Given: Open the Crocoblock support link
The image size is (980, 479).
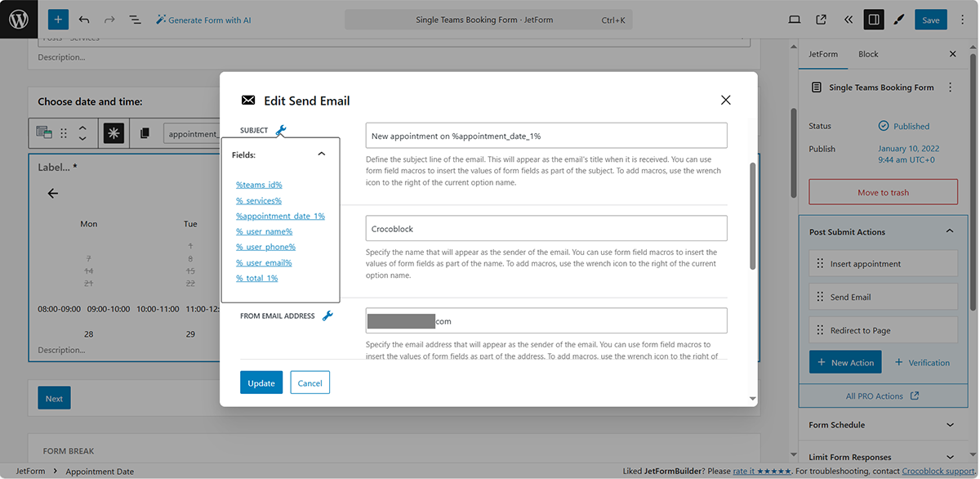Looking at the screenshot, I should coord(938,471).
